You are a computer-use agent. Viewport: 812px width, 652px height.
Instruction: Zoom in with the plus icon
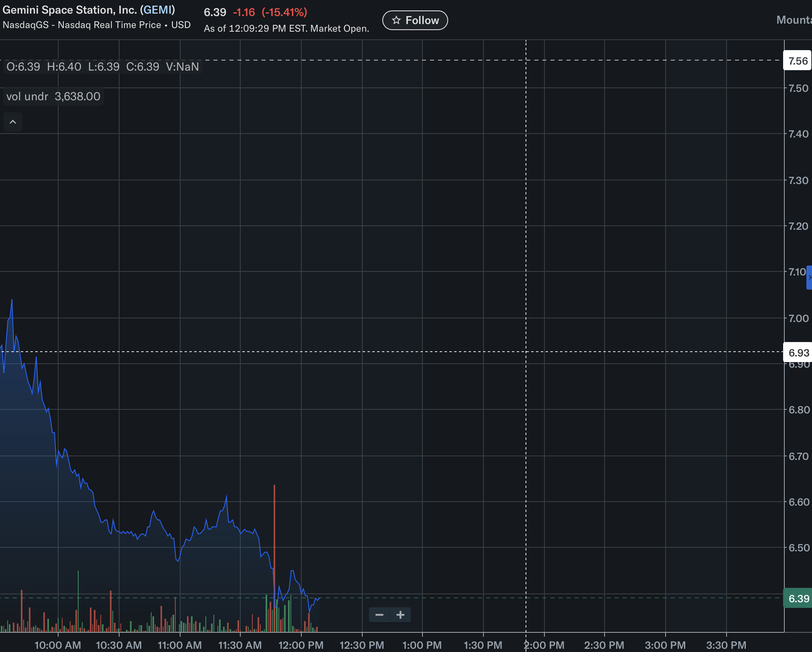pos(400,615)
